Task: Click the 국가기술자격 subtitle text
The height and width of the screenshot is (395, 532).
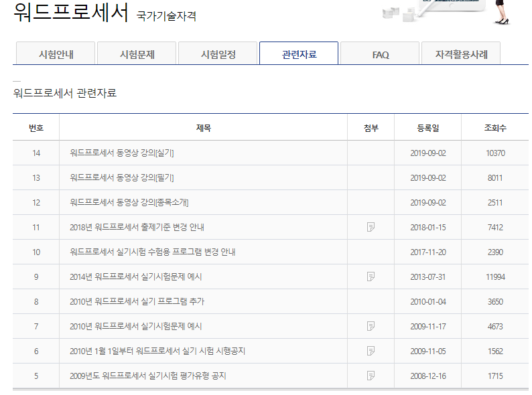Action: 166,15
